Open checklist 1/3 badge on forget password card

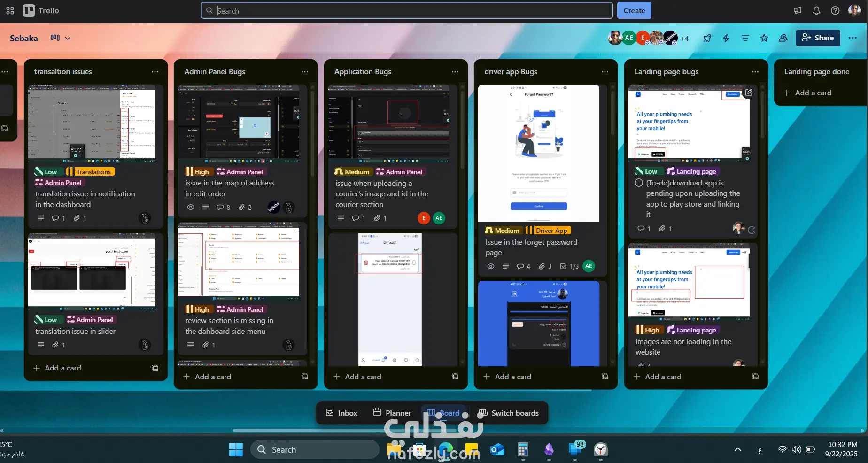(x=569, y=266)
